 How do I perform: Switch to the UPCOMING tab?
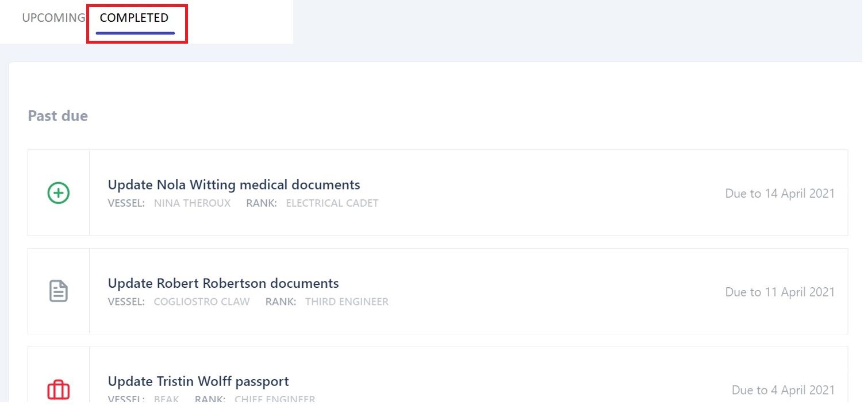[53, 18]
